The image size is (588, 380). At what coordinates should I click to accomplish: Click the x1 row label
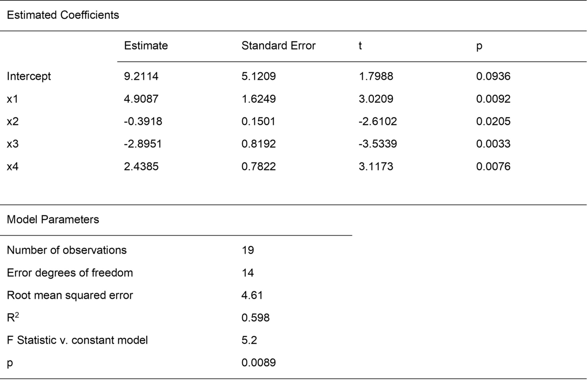click(x=12, y=99)
